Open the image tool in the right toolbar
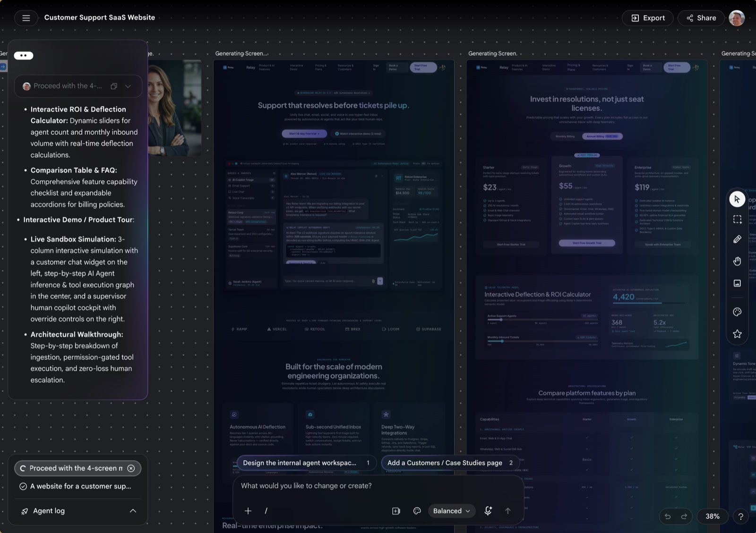The image size is (756, 533). pos(737,283)
